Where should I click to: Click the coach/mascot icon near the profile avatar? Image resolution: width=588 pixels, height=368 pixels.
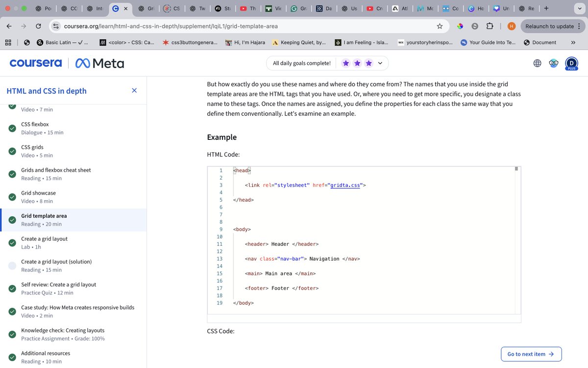(x=554, y=63)
